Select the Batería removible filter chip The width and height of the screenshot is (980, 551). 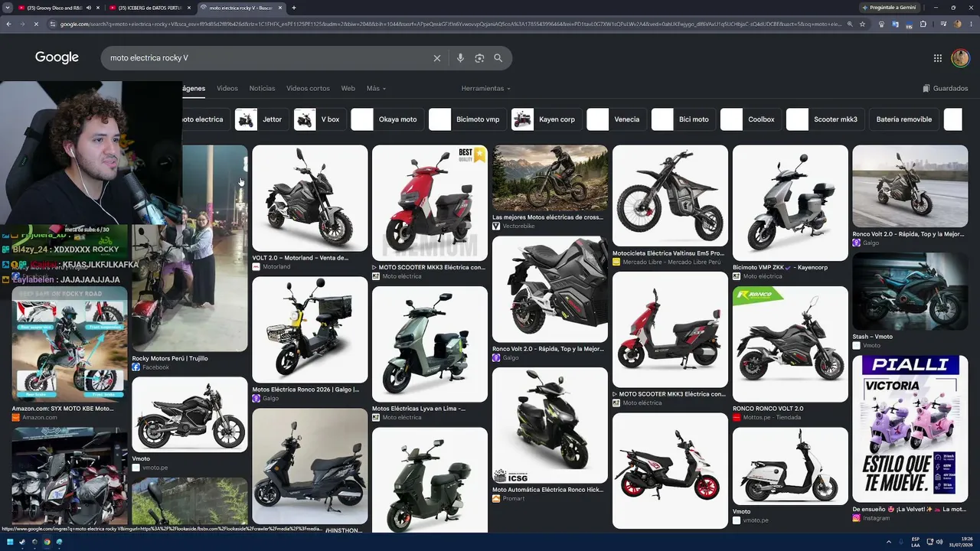coord(904,119)
